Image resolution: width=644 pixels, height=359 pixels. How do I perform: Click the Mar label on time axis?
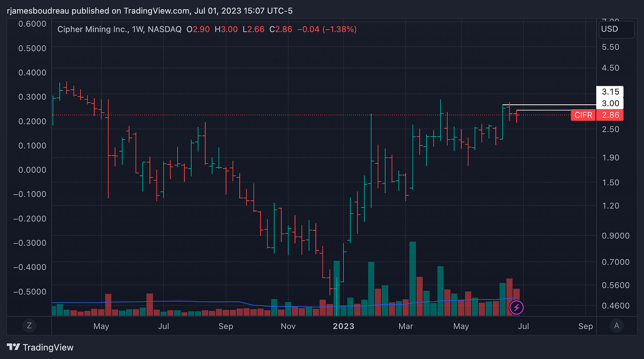406,326
